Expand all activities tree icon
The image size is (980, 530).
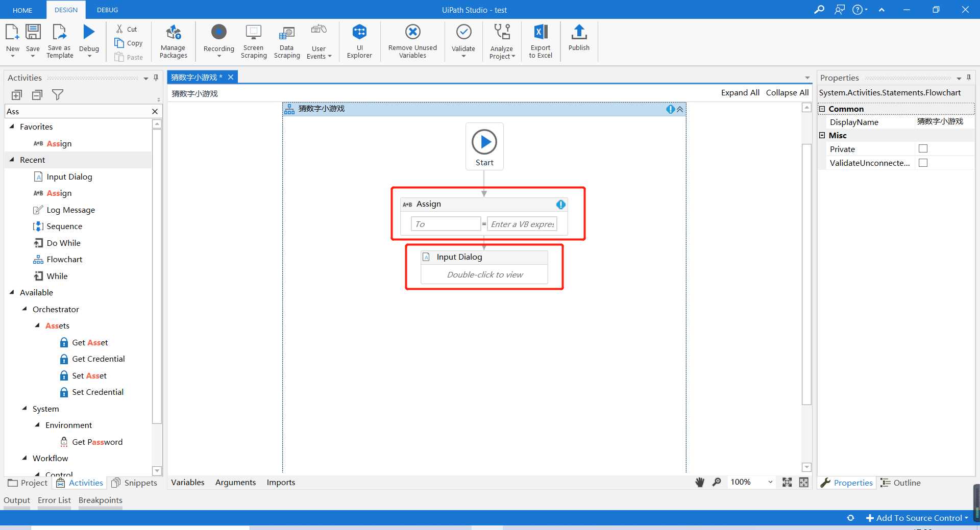click(17, 95)
